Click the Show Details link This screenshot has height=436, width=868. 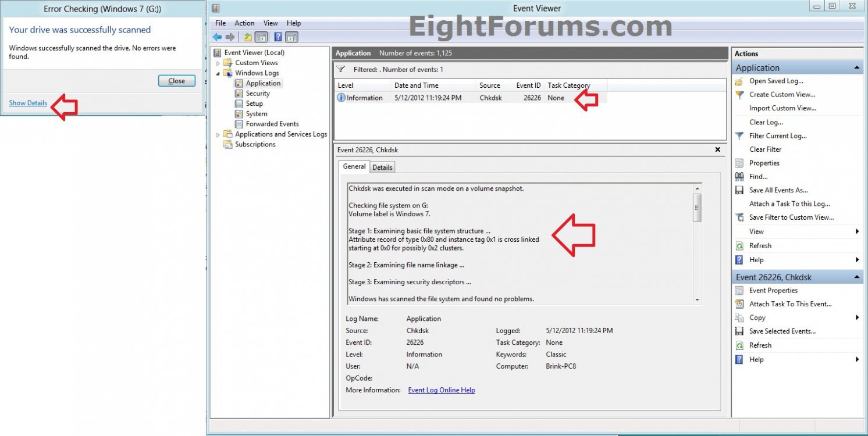(28, 103)
